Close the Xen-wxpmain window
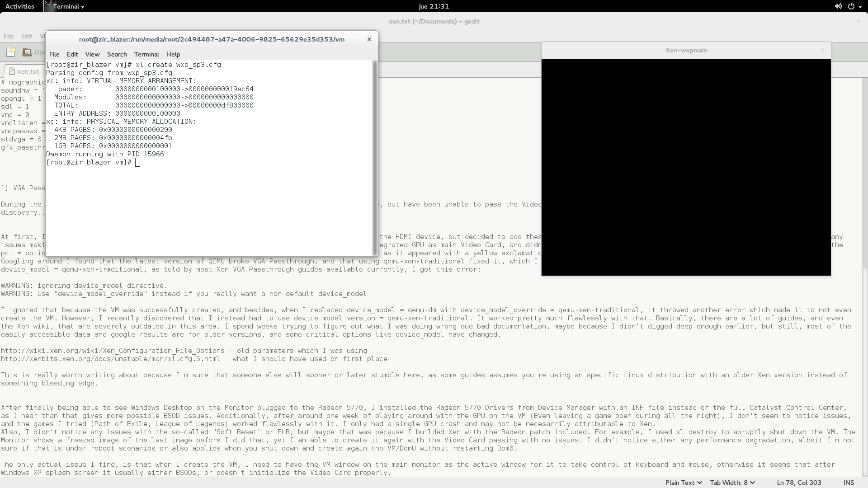 point(822,50)
